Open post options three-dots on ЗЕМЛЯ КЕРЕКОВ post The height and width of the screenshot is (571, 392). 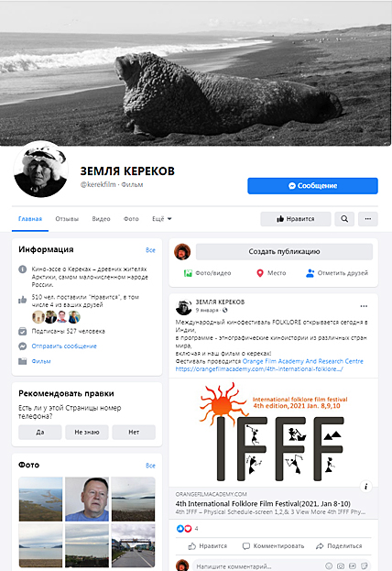364,306
